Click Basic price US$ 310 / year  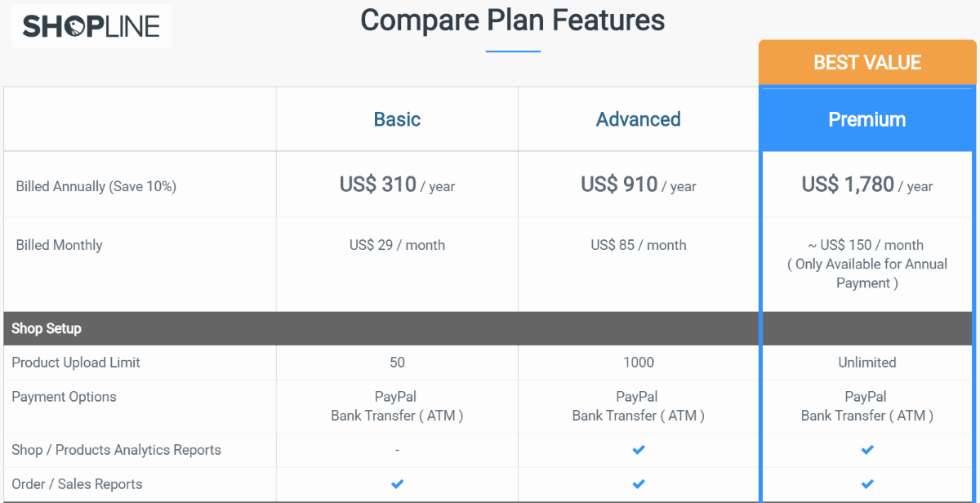397,185
